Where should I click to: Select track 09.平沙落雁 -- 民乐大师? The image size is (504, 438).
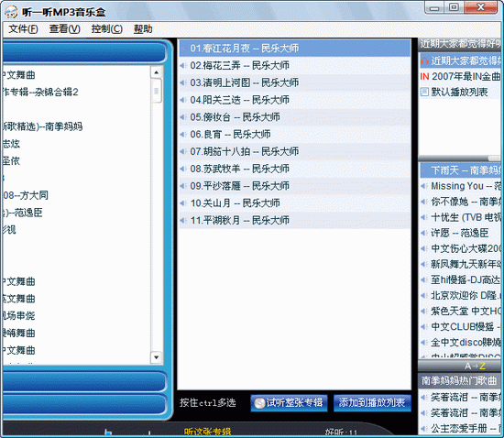(295, 186)
